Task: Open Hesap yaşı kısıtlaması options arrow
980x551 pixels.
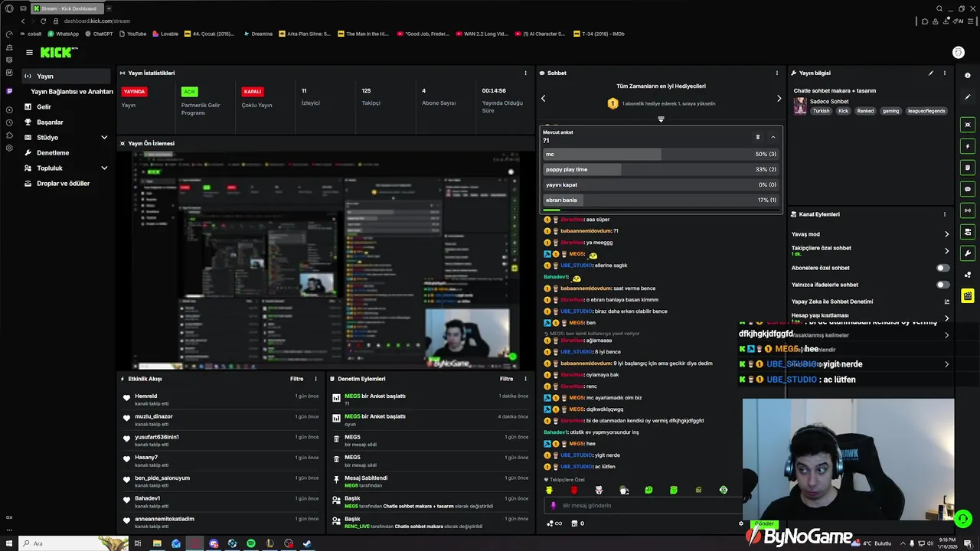Action: [x=947, y=318]
